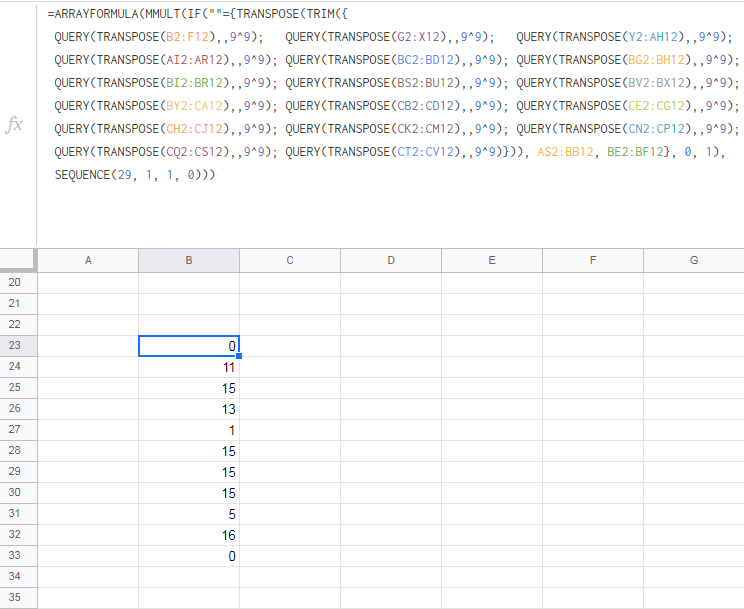Click the BV2:BX12 range in formula
Screen dimensions: 744x609
point(656,83)
